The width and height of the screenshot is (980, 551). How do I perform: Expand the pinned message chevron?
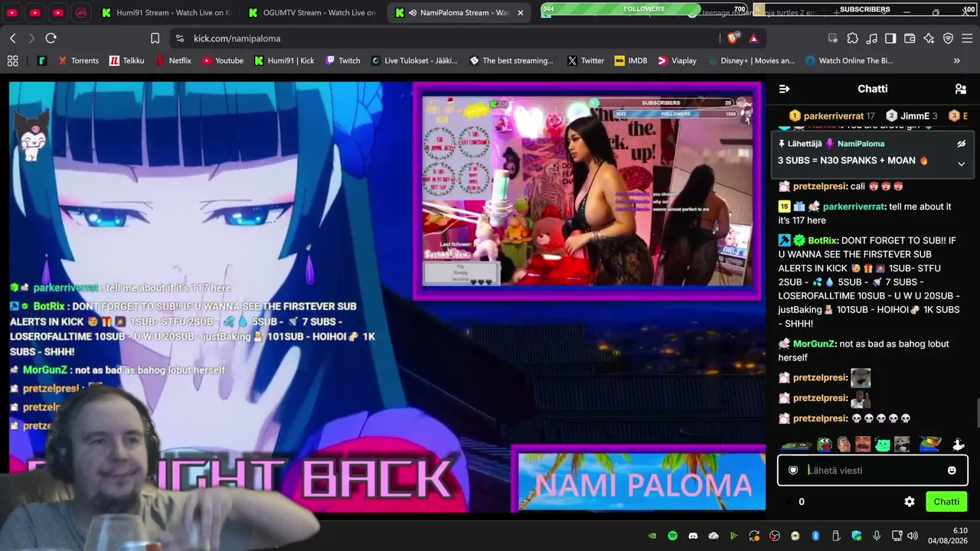pos(962,164)
